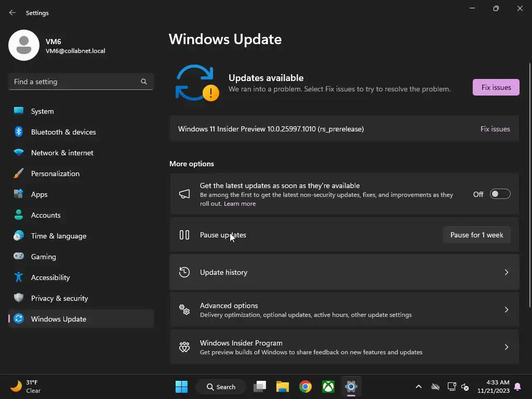532x399 pixels.
Task: Click the Personalization paintbrush icon
Action: [x=19, y=173]
